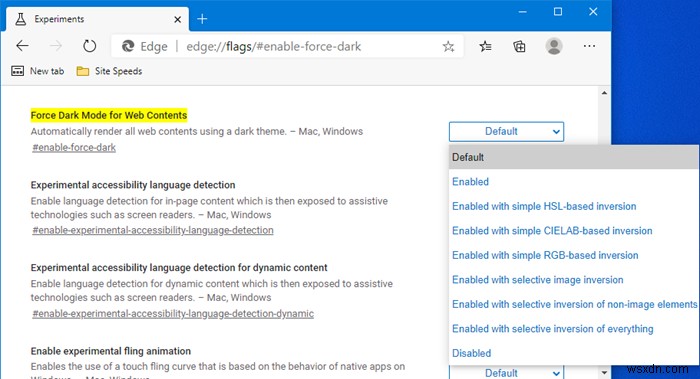Add this page to favorites star
This screenshot has width=700, height=379.
click(448, 46)
